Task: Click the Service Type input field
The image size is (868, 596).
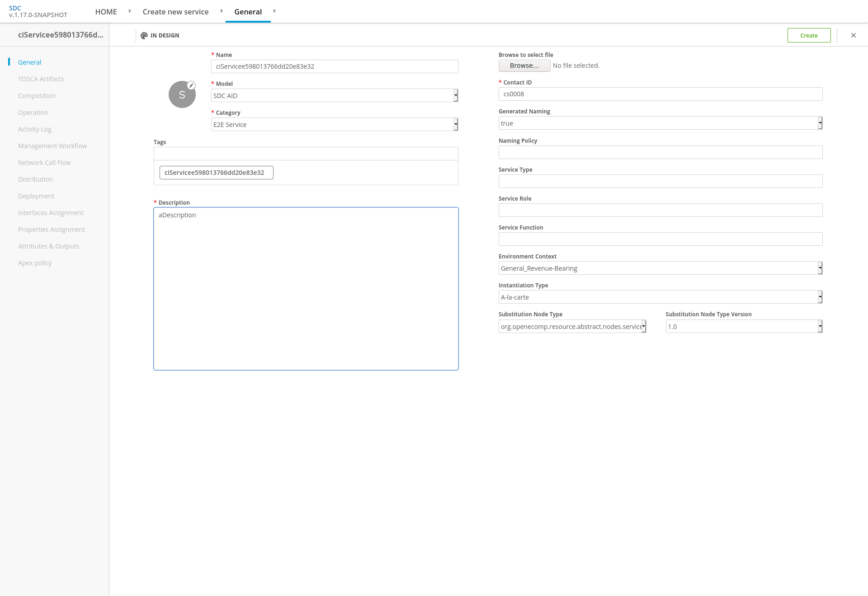Action: click(660, 181)
